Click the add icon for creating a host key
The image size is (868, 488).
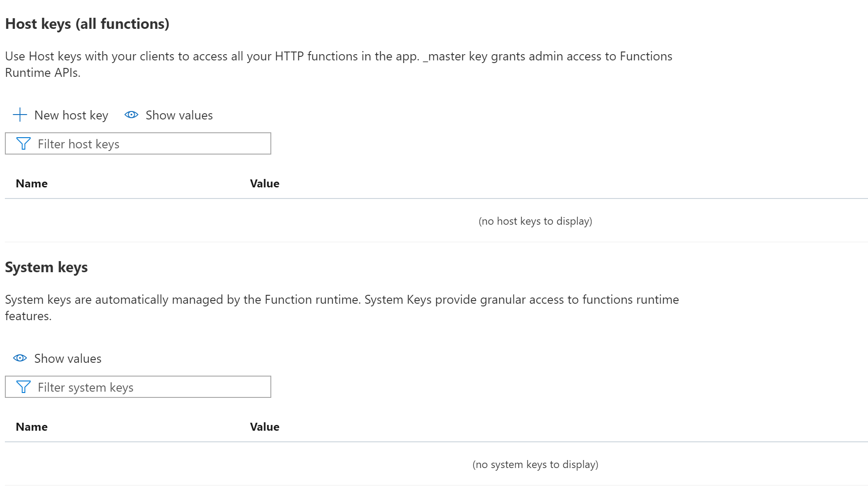click(20, 115)
